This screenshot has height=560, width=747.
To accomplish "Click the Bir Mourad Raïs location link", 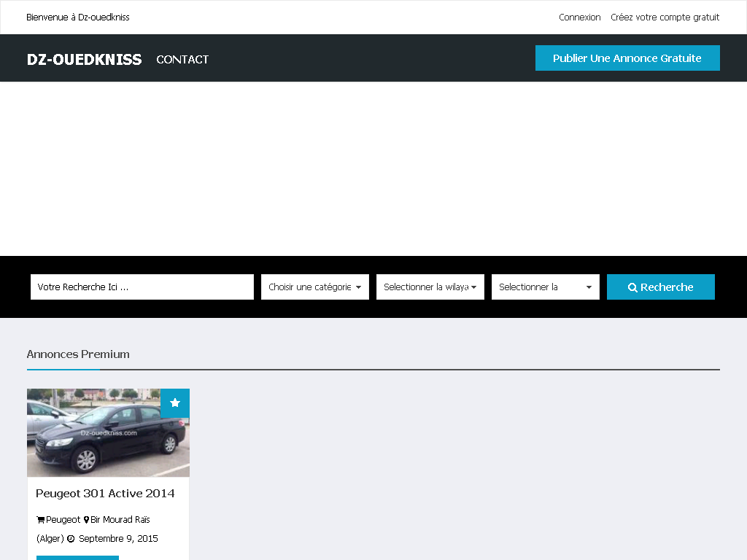I will [x=120, y=520].
